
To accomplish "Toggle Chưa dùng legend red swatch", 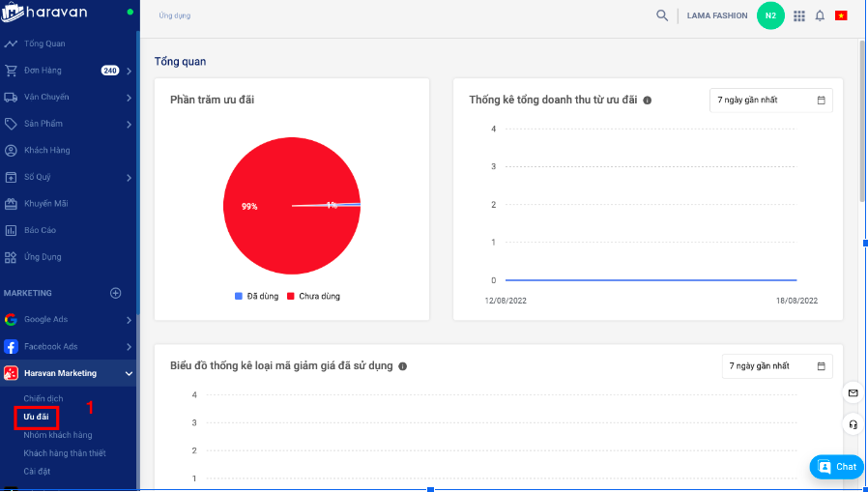I will tap(291, 296).
